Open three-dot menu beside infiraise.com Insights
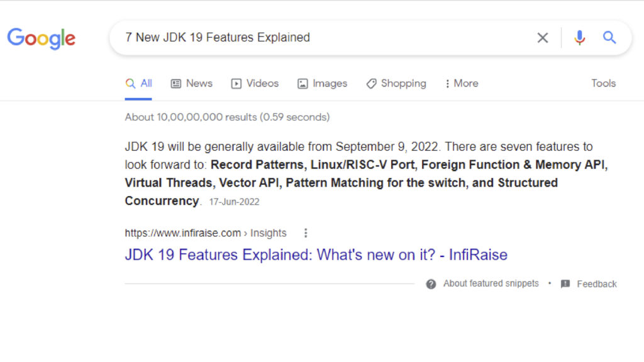 [306, 233]
